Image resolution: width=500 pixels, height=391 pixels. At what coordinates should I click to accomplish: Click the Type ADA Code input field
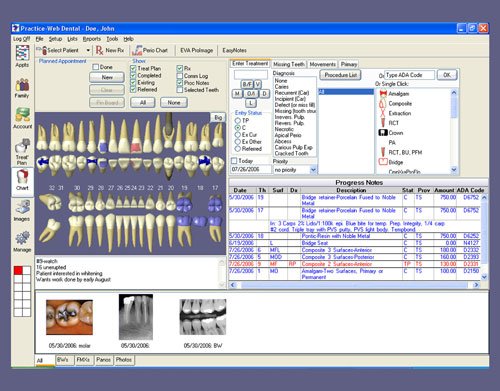[x=410, y=75]
